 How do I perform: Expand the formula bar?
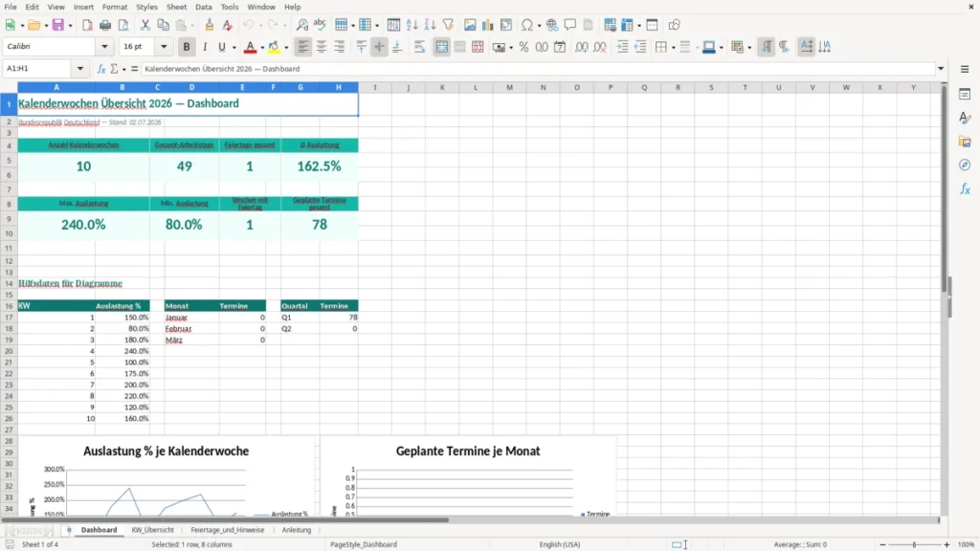click(x=941, y=69)
